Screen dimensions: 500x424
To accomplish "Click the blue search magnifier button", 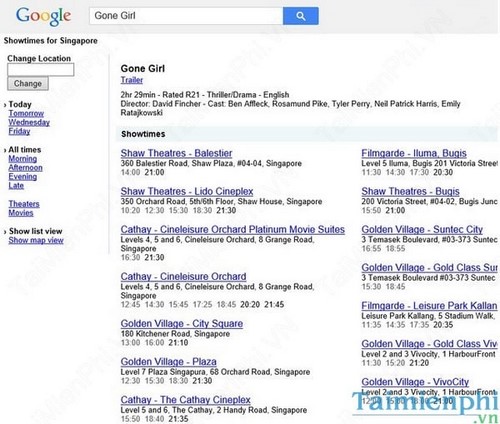I will 301,16.
